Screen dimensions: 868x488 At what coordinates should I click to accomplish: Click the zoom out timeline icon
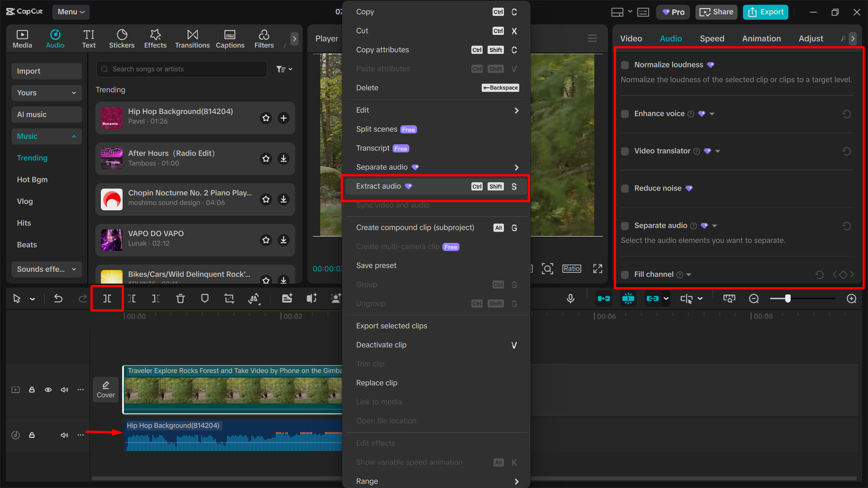pyautogui.click(x=754, y=298)
